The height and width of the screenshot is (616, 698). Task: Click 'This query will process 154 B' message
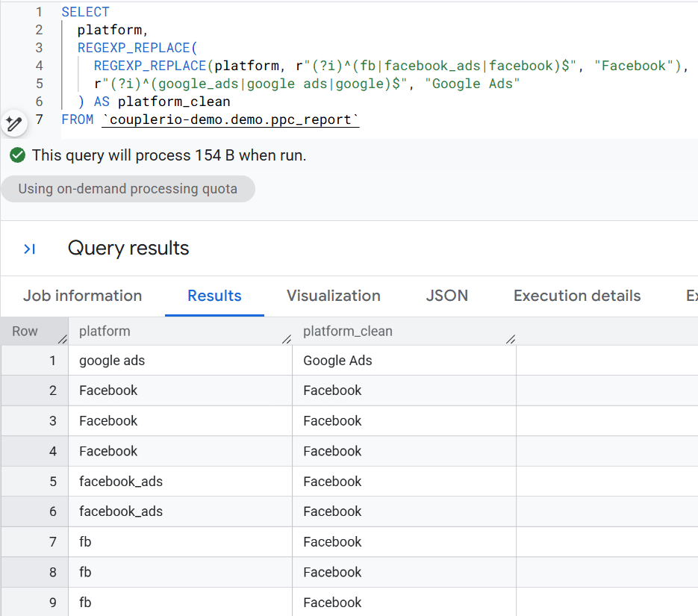point(169,155)
